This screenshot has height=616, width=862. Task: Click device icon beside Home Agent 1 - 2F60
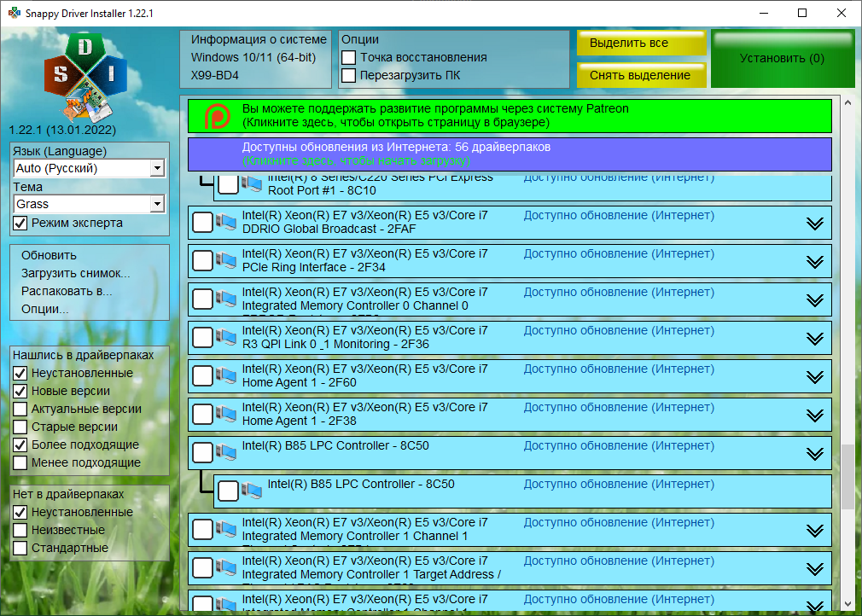coord(226,376)
